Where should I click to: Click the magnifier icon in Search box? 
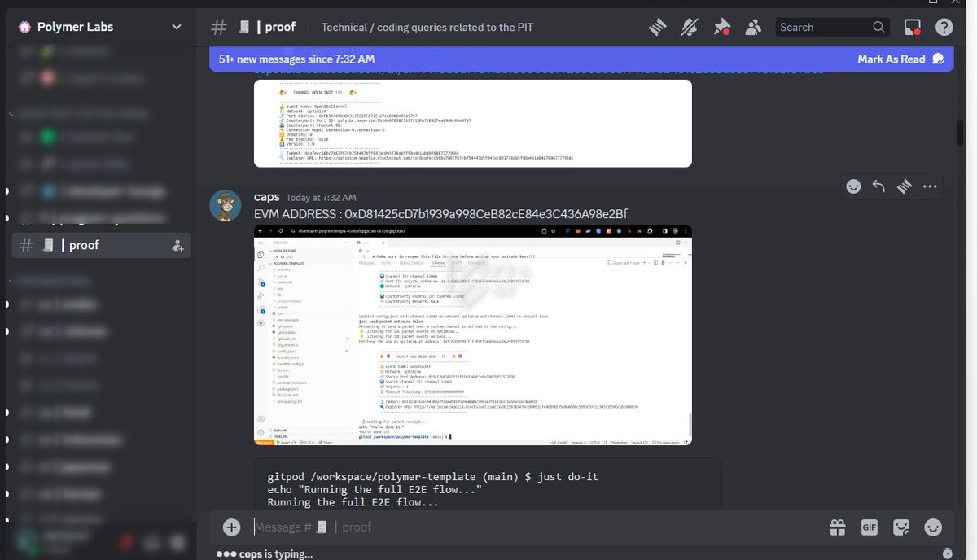point(878,27)
